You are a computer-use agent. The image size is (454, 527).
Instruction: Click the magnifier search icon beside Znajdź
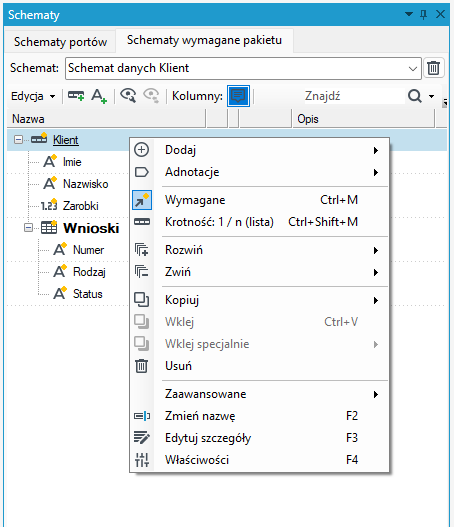pyautogui.click(x=415, y=96)
